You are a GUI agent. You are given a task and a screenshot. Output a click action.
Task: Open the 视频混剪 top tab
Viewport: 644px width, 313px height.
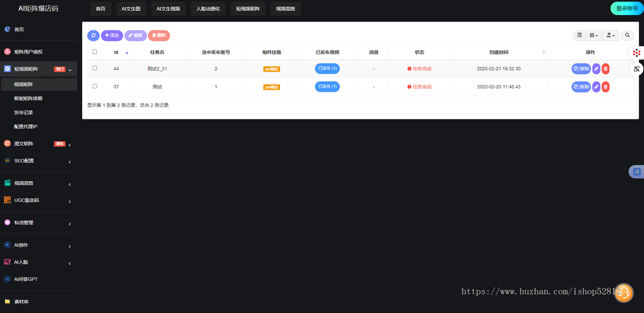(x=284, y=9)
